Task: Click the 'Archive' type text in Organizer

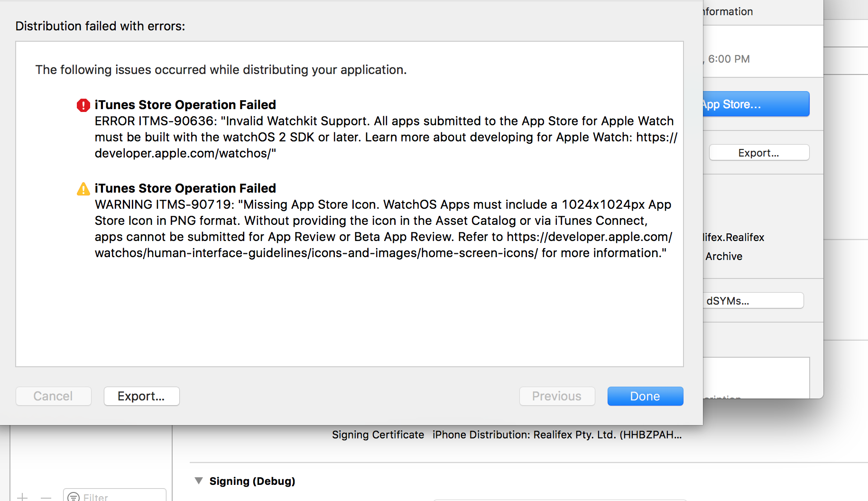Action: tap(724, 256)
